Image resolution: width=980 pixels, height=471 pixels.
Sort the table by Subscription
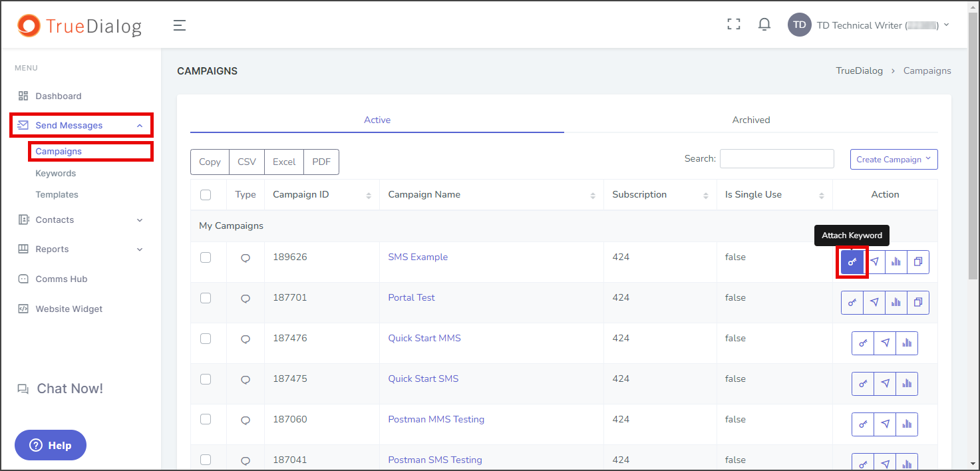(660, 195)
